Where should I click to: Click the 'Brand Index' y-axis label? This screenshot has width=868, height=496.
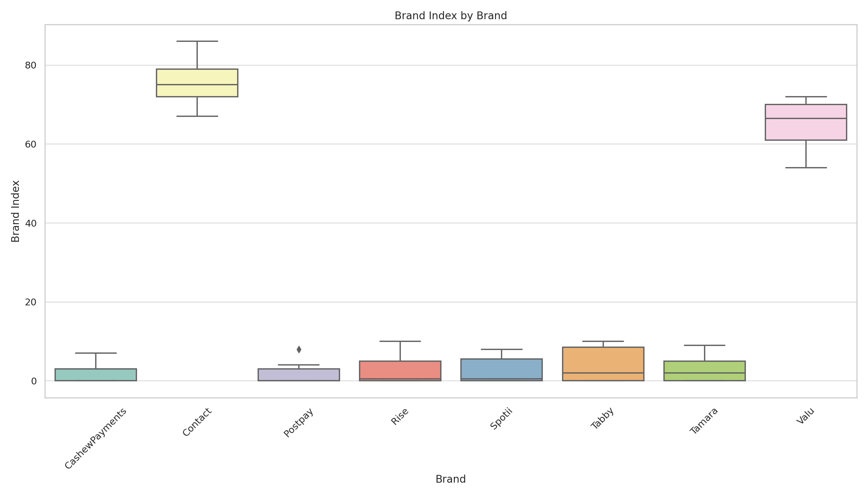click(x=16, y=211)
